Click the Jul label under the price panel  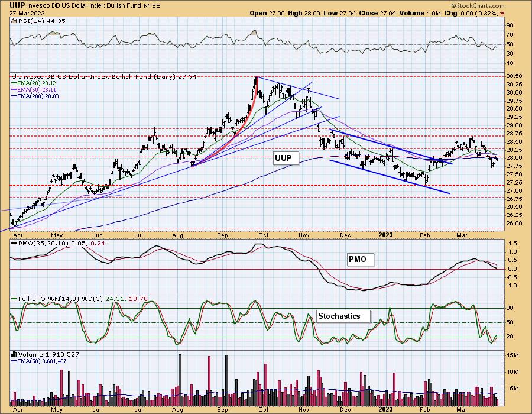[138, 235]
